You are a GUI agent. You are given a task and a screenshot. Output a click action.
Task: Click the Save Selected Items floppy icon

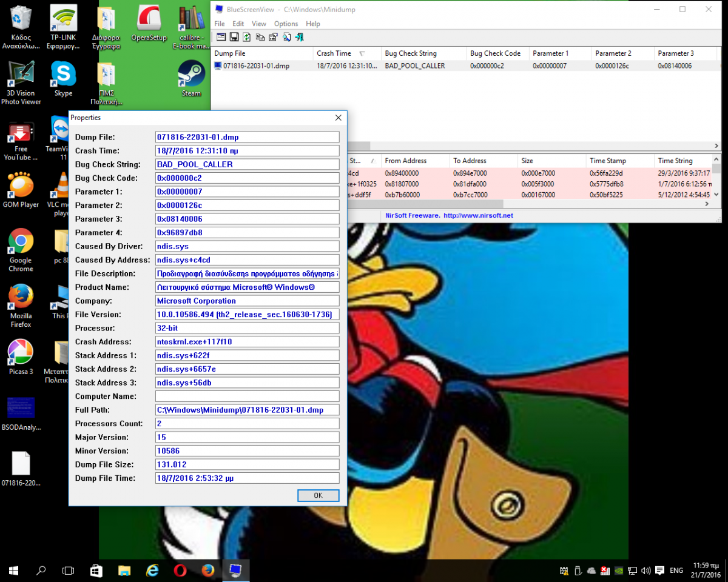(234, 37)
